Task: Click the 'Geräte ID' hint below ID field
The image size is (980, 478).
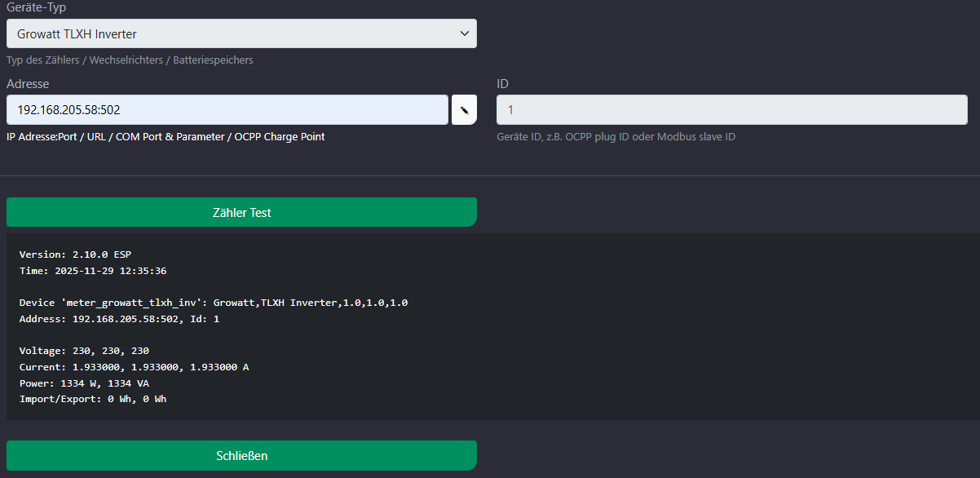Action: 616,136
